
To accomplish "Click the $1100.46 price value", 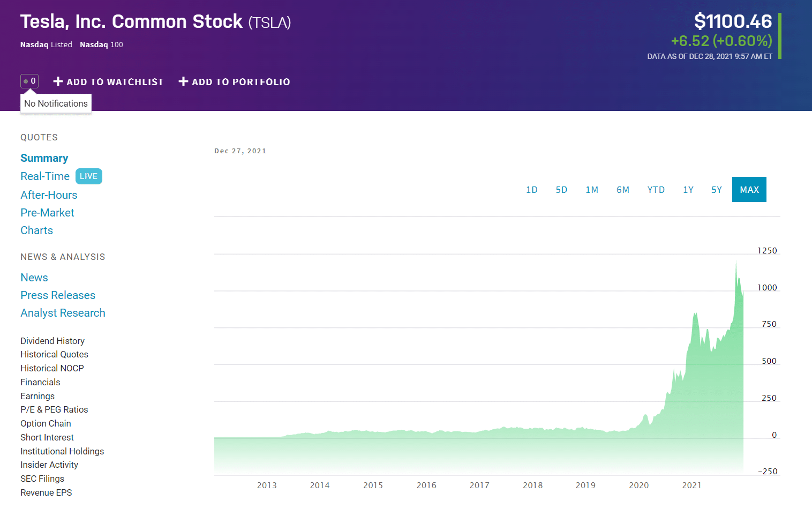I will 733,21.
